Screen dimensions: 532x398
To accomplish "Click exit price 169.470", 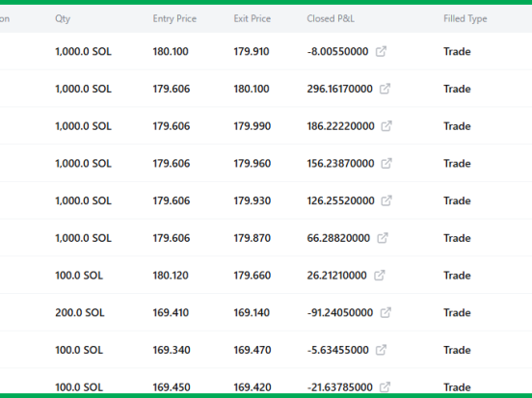I will tap(253, 350).
